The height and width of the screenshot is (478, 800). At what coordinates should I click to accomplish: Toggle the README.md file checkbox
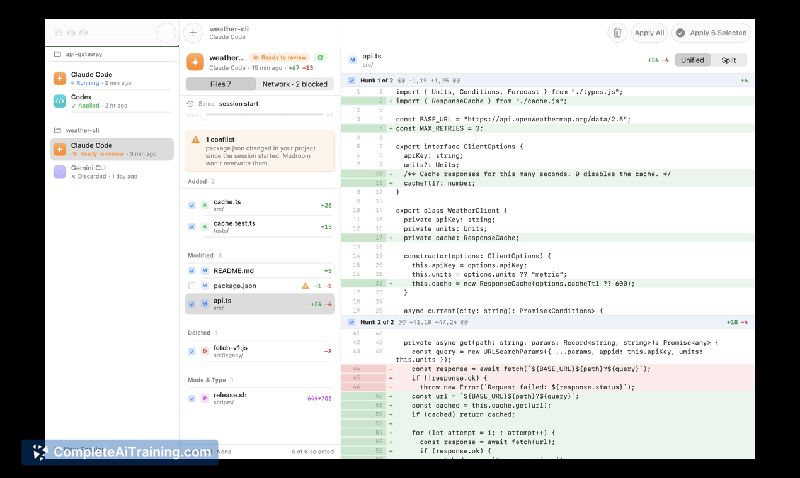(x=191, y=270)
